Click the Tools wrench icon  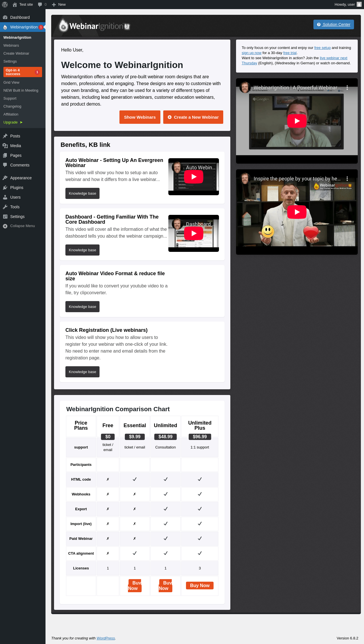coord(5,207)
